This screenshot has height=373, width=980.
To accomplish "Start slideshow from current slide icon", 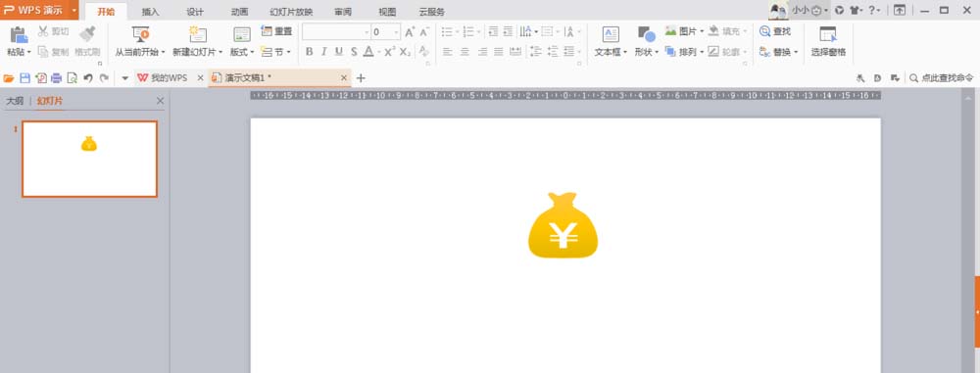I will click(x=140, y=34).
